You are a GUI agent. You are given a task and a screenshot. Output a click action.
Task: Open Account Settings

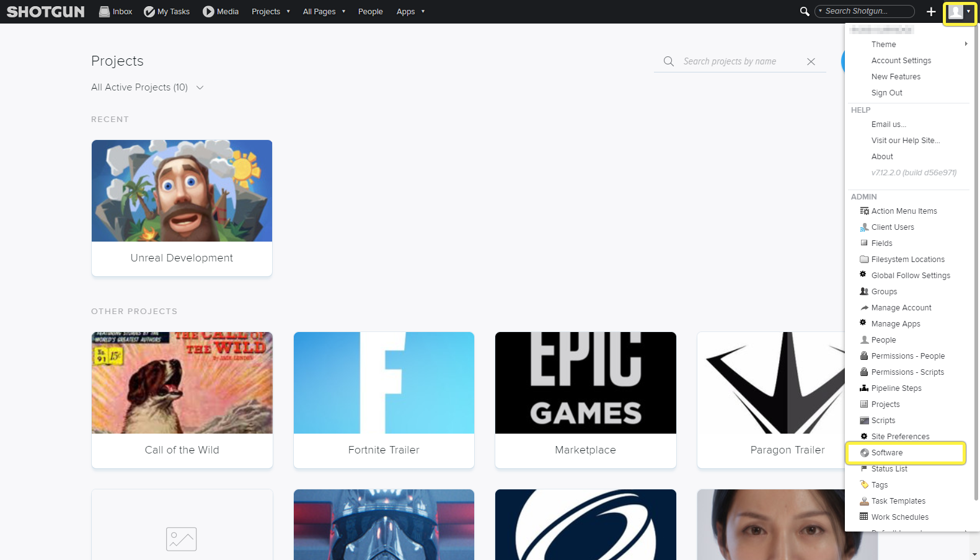click(x=901, y=61)
